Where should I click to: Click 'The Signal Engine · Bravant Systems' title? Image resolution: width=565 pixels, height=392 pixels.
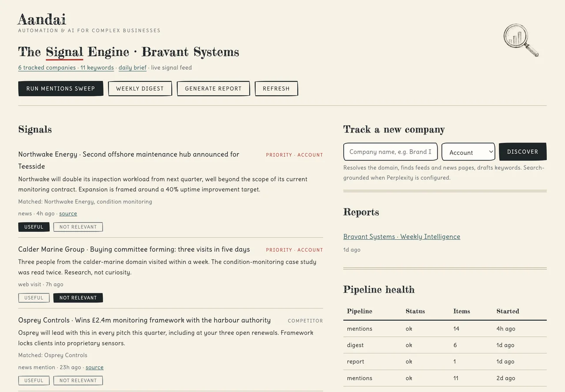128,52
